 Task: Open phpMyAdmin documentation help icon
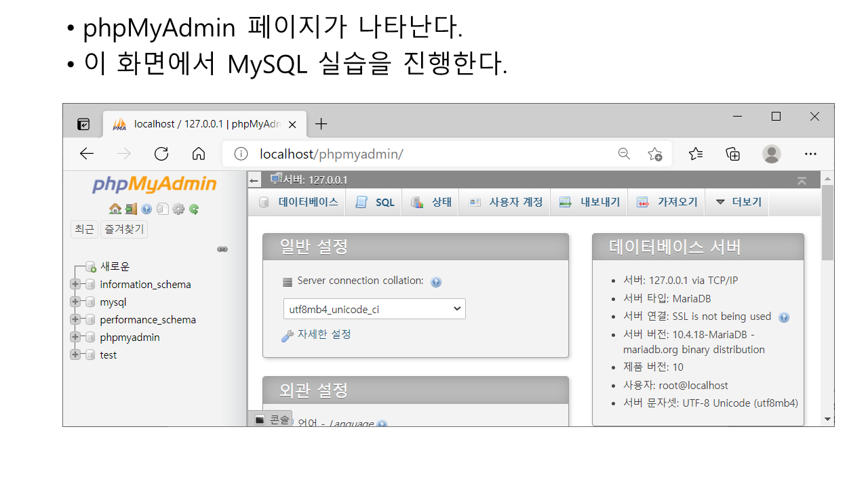[x=146, y=209]
